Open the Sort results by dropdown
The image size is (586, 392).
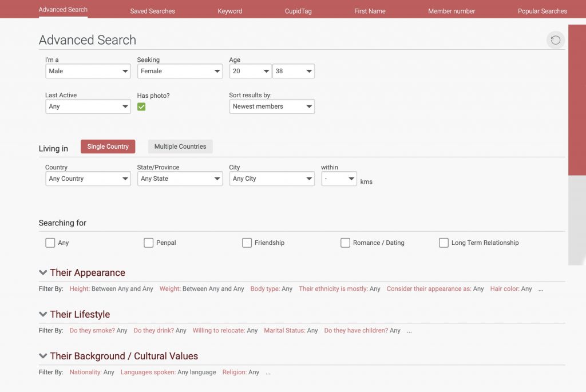[x=272, y=106]
